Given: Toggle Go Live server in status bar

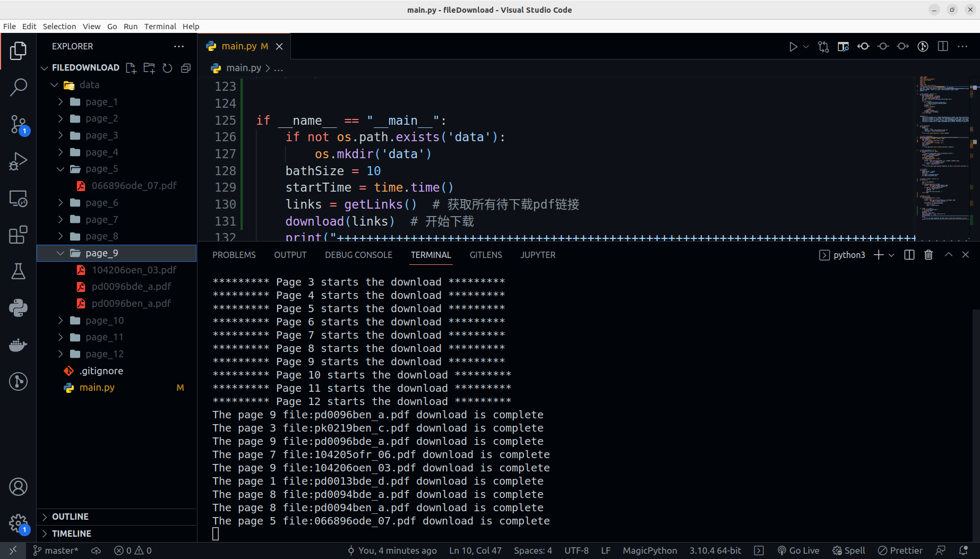Looking at the screenshot, I should click(798, 551).
